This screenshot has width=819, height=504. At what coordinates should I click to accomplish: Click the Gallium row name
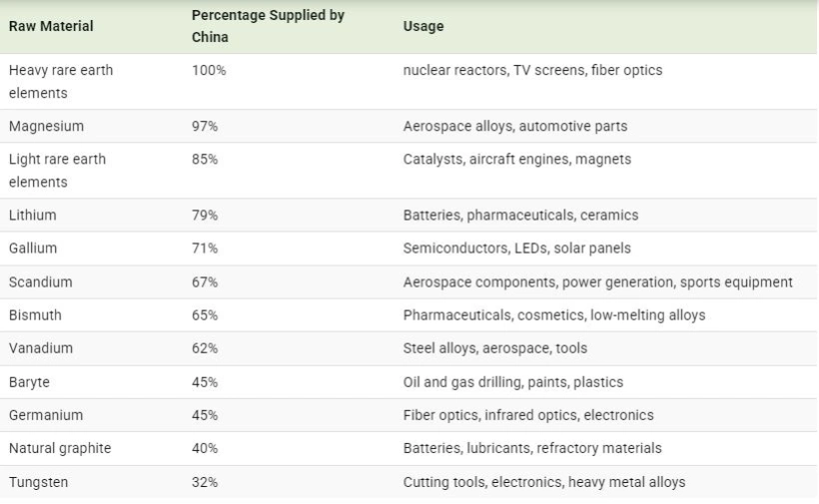point(33,248)
